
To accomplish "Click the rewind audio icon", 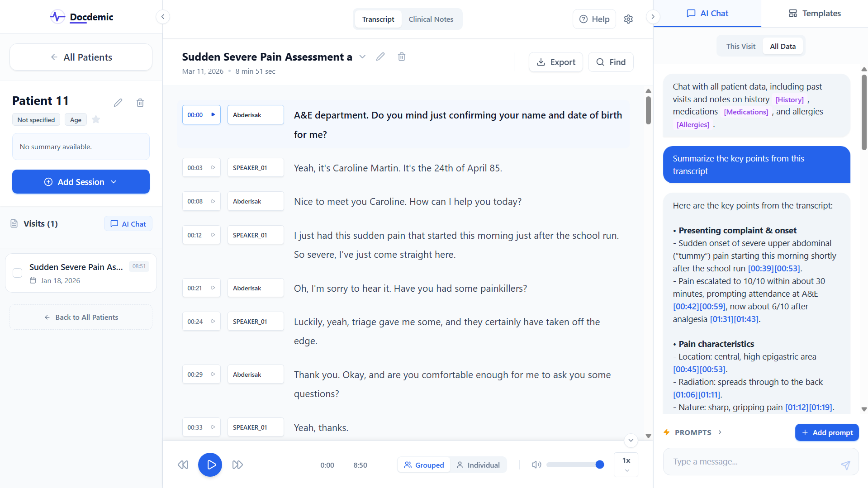I will (x=183, y=465).
